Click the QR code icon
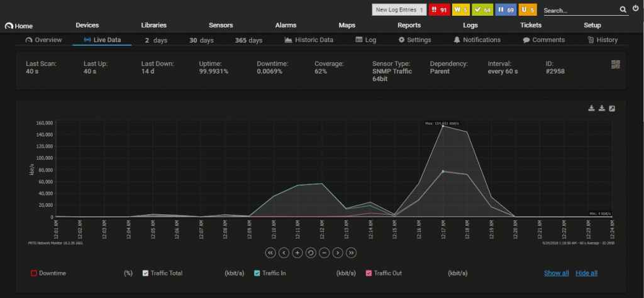644x298 pixels. pos(615,65)
